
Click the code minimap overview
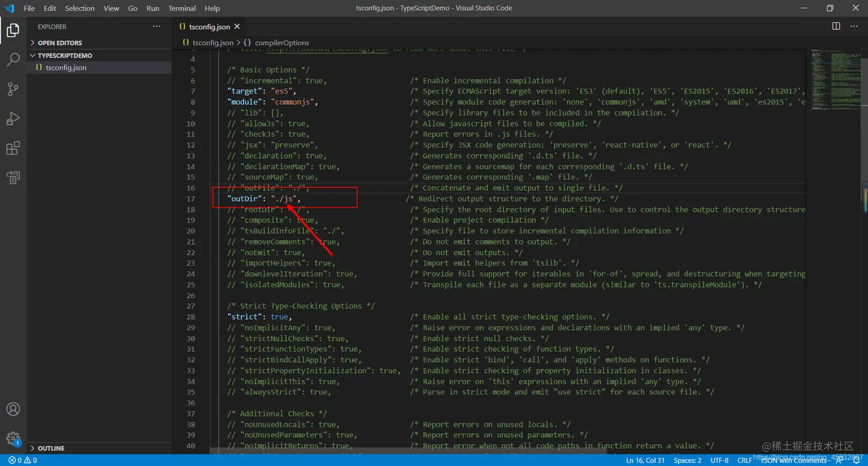pyautogui.click(x=835, y=80)
